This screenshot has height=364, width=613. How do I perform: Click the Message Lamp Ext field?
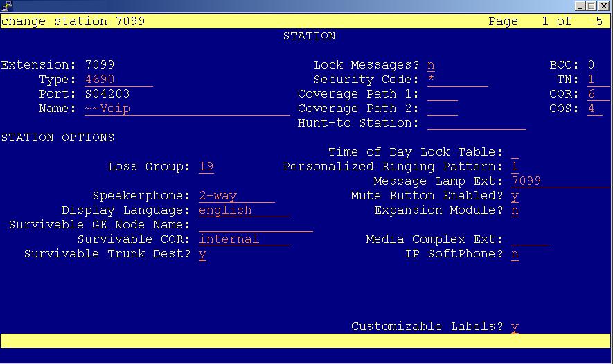[x=560, y=181]
